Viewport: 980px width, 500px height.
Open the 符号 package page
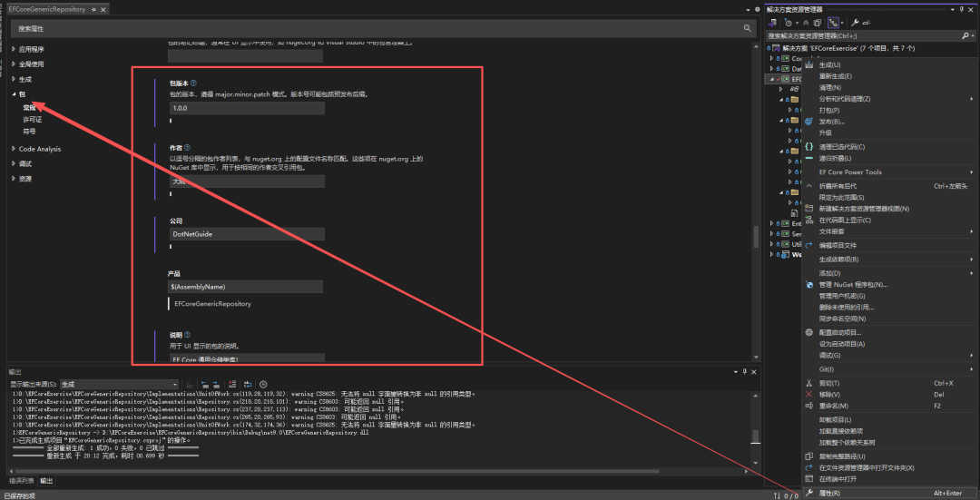[29, 132]
